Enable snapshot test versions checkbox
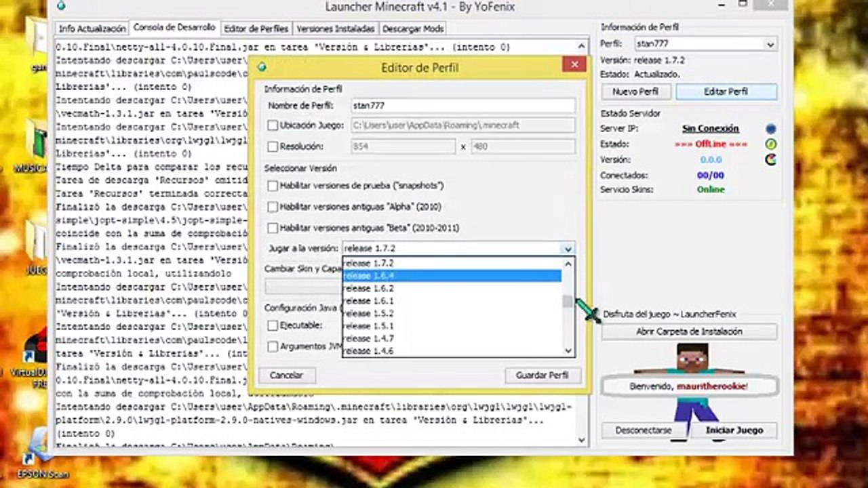868x488 pixels. [x=273, y=186]
